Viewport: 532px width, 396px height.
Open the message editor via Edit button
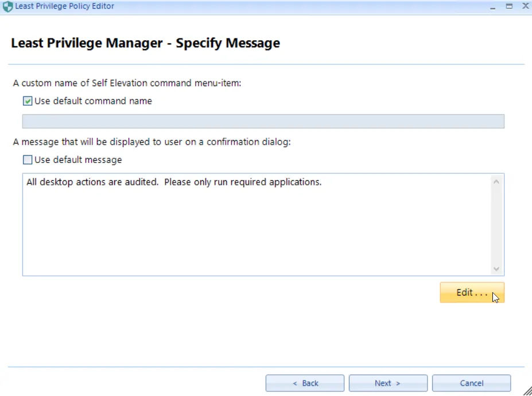471,292
